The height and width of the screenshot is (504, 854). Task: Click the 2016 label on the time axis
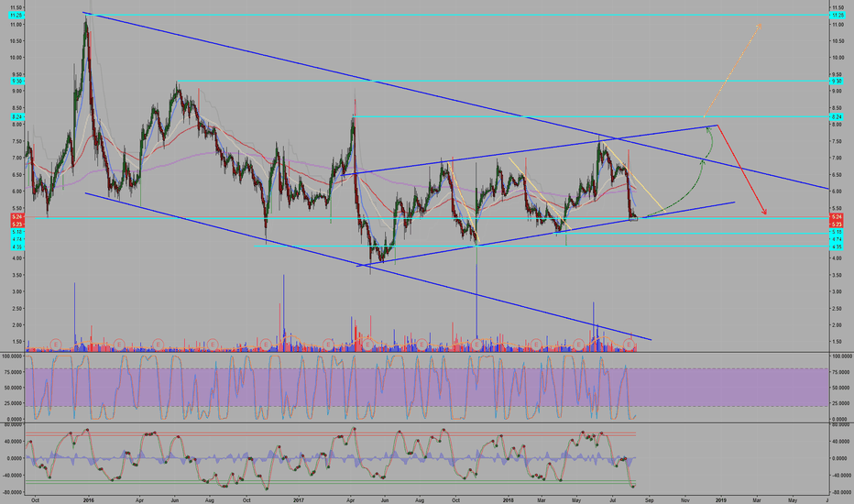(x=89, y=499)
